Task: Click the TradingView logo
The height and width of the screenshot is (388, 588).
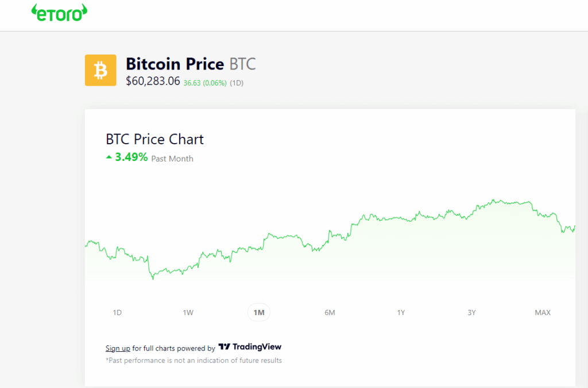Action: pyautogui.click(x=224, y=348)
